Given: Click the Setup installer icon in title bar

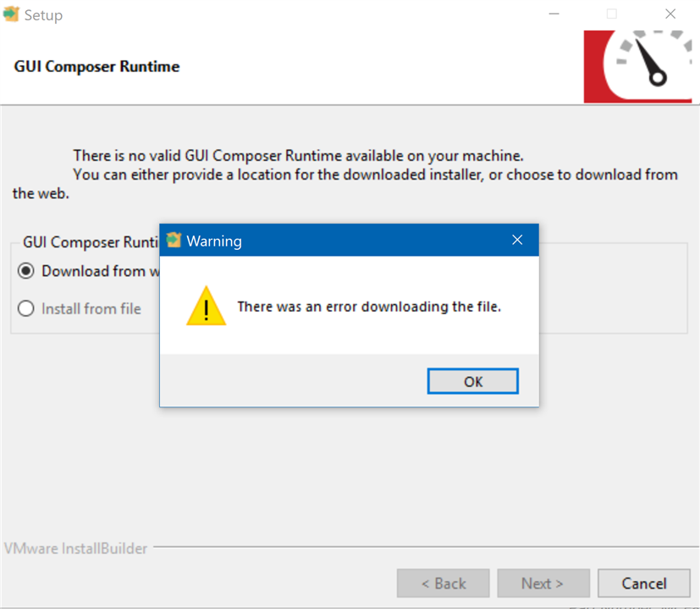Looking at the screenshot, I should click(11, 14).
